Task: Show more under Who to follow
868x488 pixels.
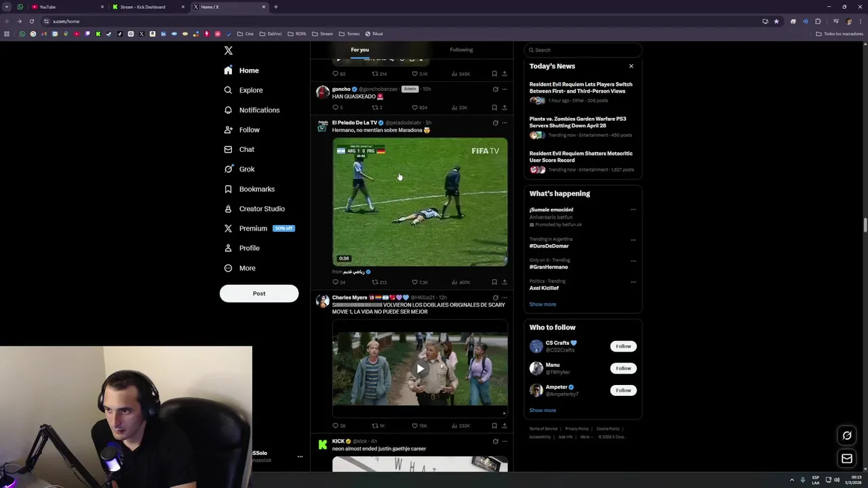Action: (x=542, y=410)
